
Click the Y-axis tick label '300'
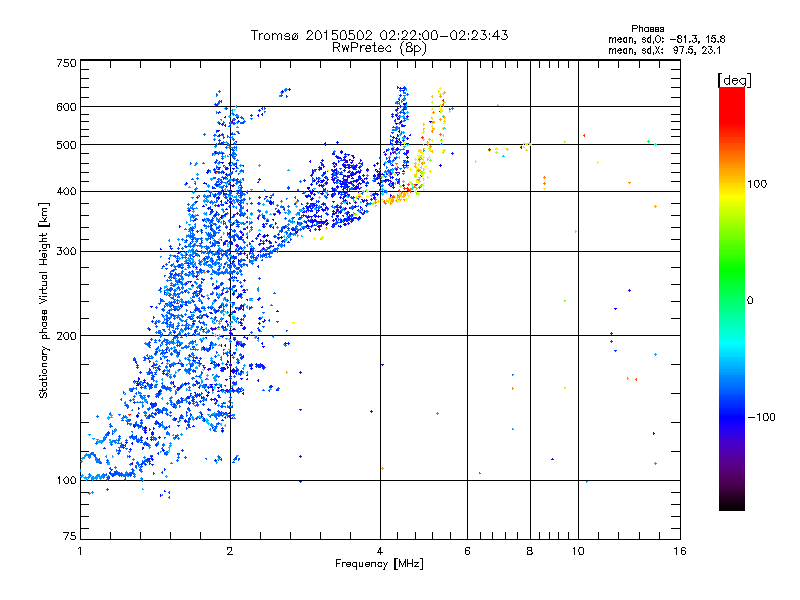66,252
